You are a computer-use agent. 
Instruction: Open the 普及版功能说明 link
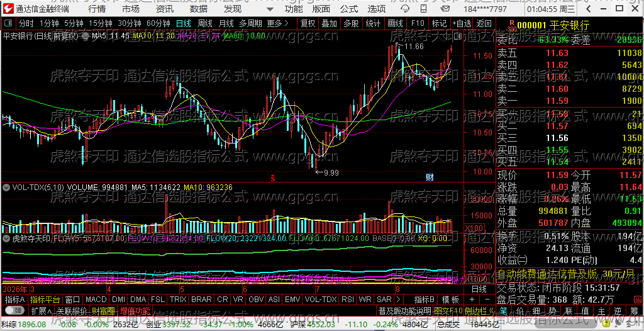pos(404,310)
